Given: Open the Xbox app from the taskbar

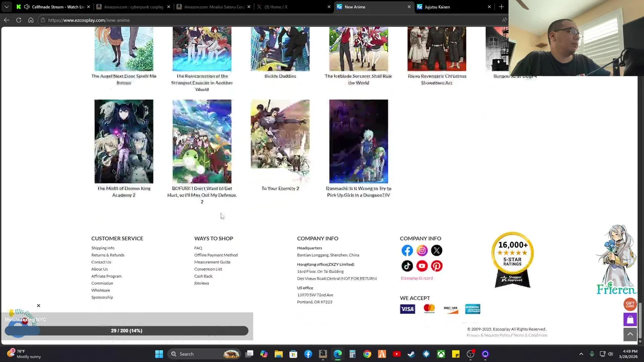Looking at the screenshot, I should [x=441, y=354].
